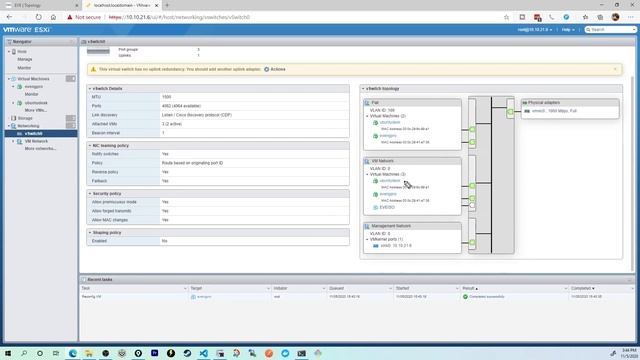Click the vmnic0 adapter icon
Image resolution: width=640 pixels, height=360 pixels.
click(x=527, y=111)
